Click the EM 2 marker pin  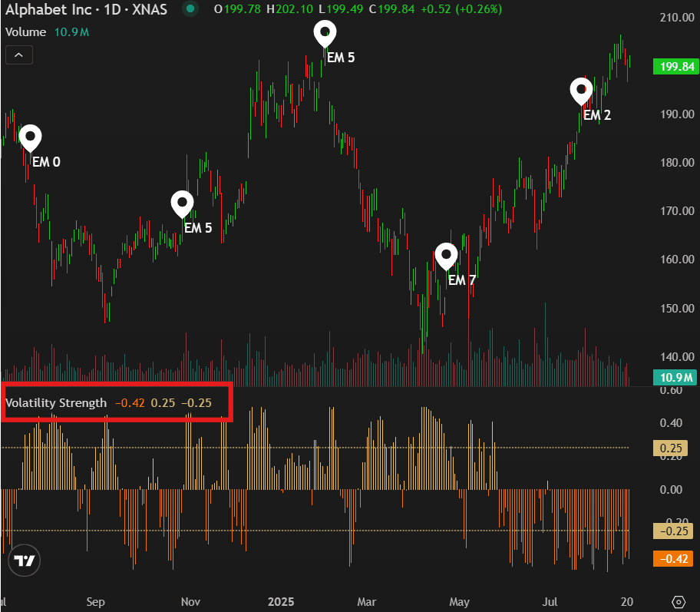581,91
